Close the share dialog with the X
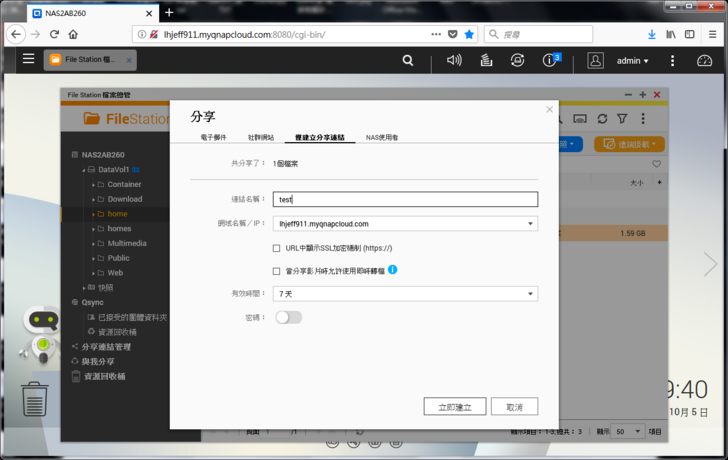This screenshot has height=460, width=728. [x=549, y=110]
